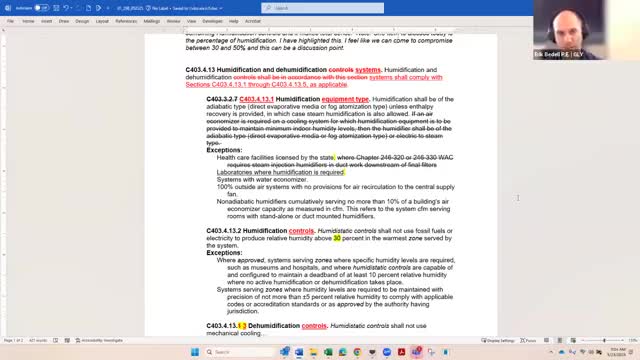
Task: Click the Windows taskbar Search box
Action: 239,352
